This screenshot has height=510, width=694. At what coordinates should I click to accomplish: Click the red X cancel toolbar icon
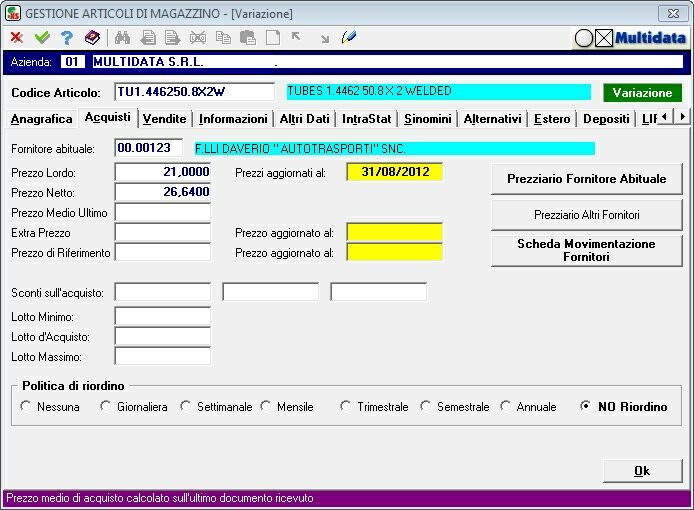(x=17, y=38)
